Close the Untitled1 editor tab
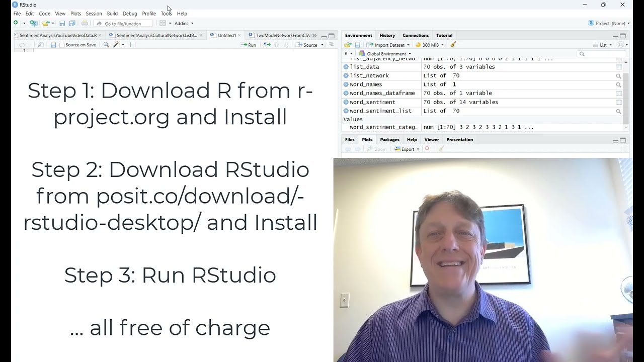644x362 pixels. pyautogui.click(x=239, y=36)
